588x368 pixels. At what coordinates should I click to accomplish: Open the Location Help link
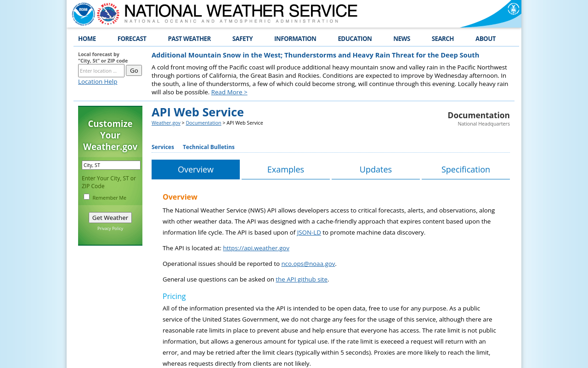coord(97,81)
